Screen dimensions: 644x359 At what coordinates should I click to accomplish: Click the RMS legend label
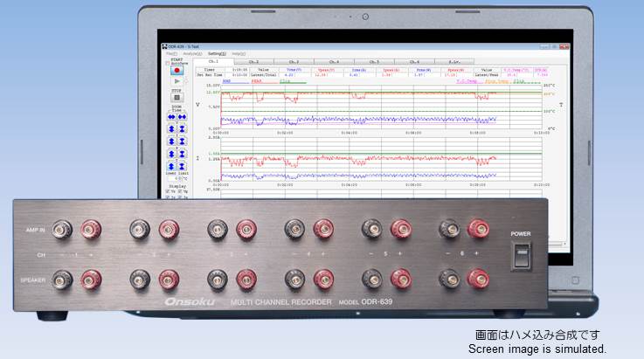point(226,81)
